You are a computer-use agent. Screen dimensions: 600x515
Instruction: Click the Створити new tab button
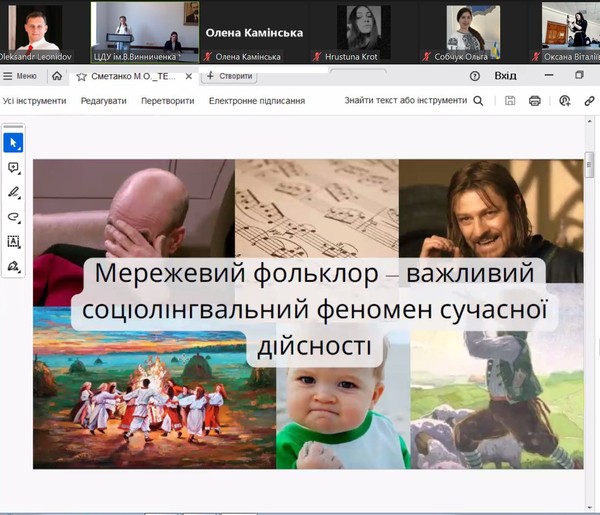click(x=229, y=76)
